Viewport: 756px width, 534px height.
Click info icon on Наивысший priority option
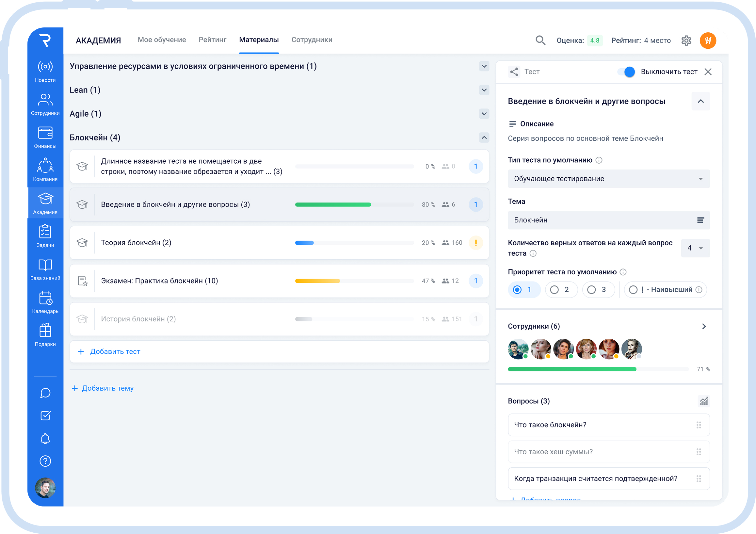pyautogui.click(x=699, y=290)
